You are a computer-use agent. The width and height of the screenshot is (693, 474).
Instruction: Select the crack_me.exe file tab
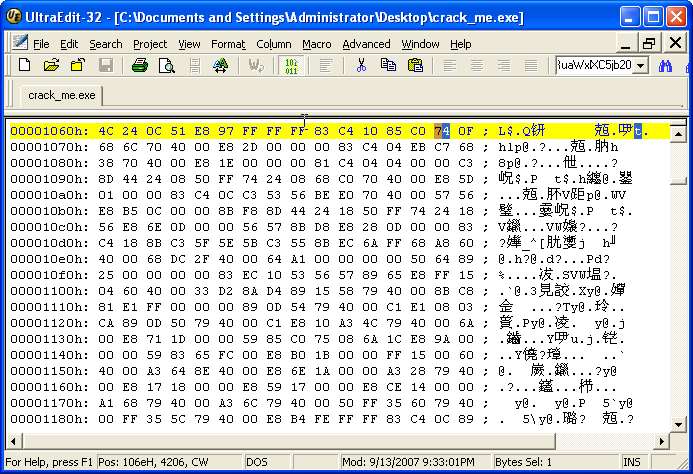coord(61,95)
